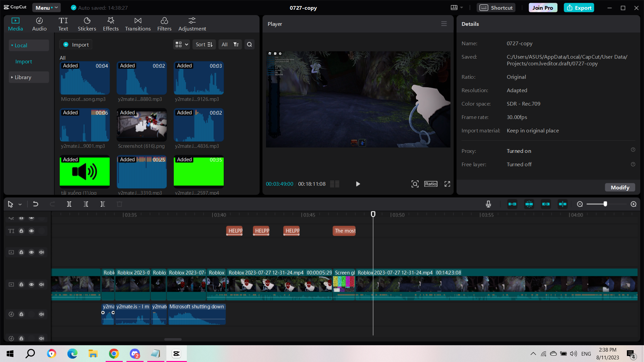644x362 pixels.
Task: Open the volume control in system tray
Action: (574, 354)
